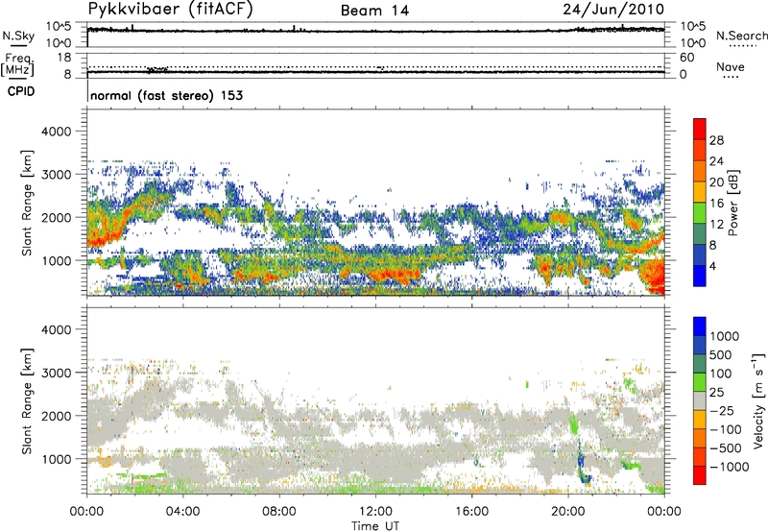Click the 'Pykkvibaer (fitACF)' title text

[171, 10]
